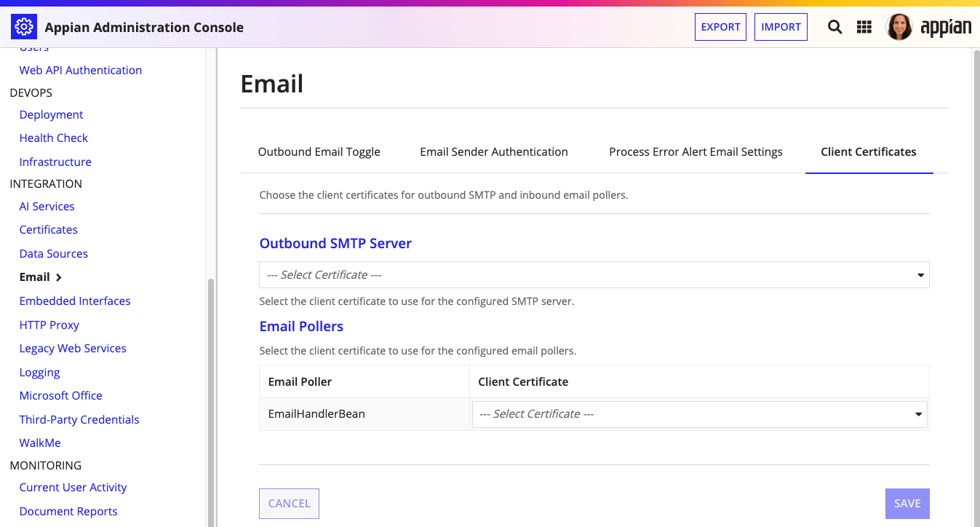Open Process Error Alert Email Settings tab
Viewport: 980px width, 527px height.
[696, 151]
